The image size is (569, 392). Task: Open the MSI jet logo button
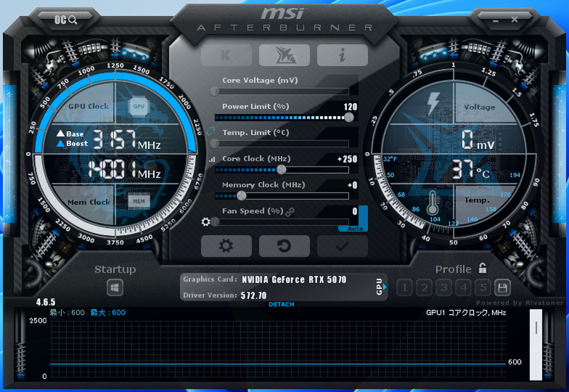pyautogui.click(x=284, y=55)
